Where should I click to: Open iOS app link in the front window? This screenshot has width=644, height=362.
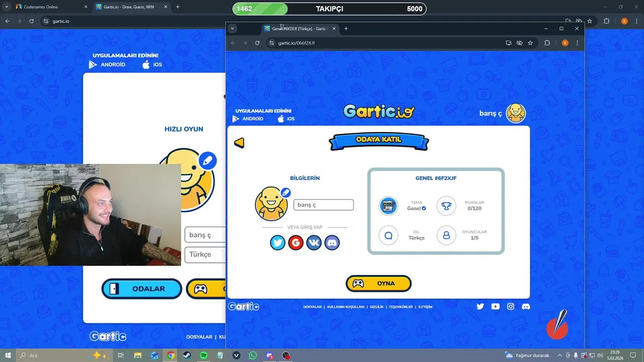pyautogui.click(x=286, y=119)
